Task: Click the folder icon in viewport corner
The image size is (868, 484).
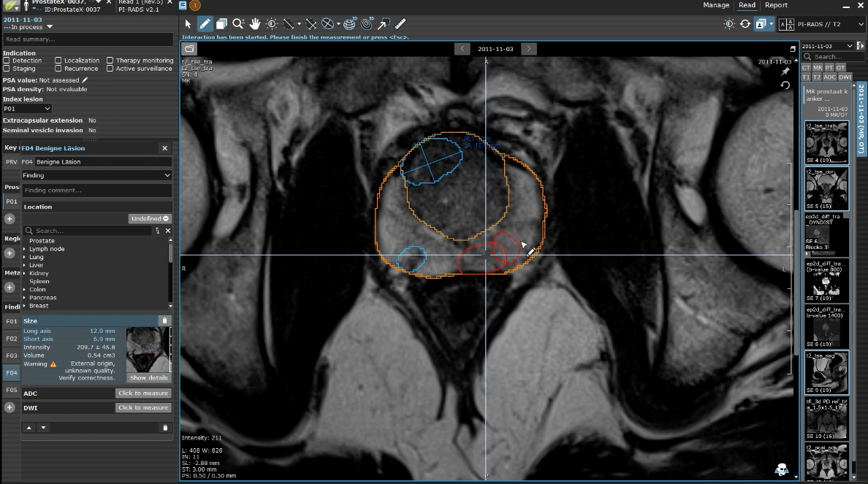Action: (189, 49)
